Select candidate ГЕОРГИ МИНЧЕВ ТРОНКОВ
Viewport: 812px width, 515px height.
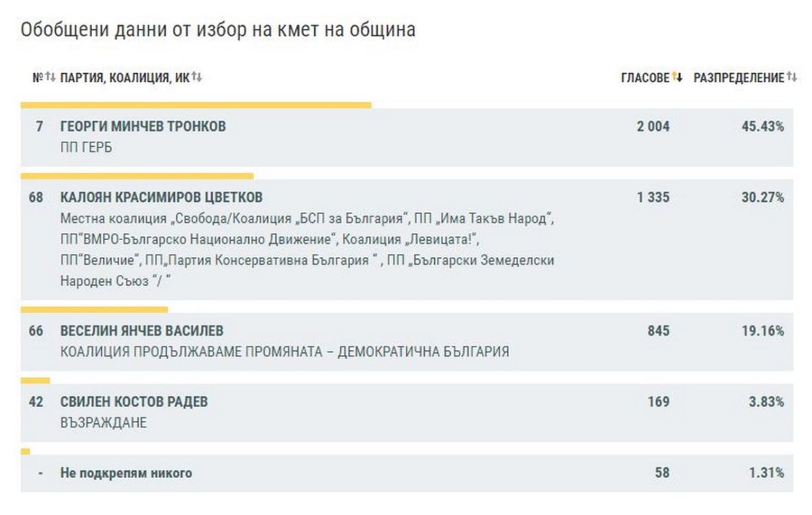143,127
